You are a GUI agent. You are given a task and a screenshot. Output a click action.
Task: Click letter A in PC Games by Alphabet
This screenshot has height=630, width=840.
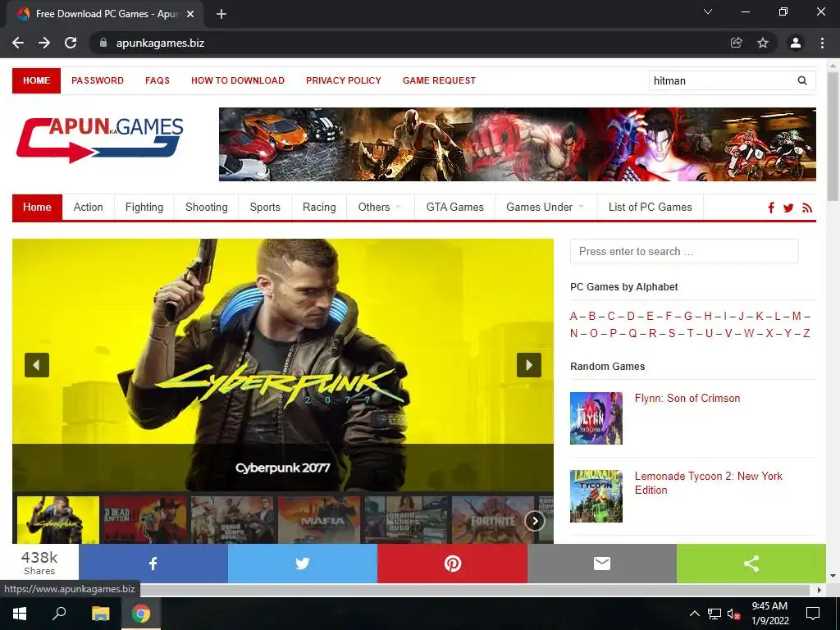point(573,316)
